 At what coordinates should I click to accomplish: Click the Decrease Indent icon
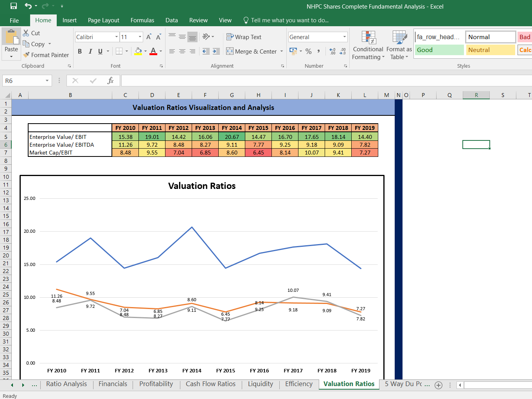pos(206,51)
